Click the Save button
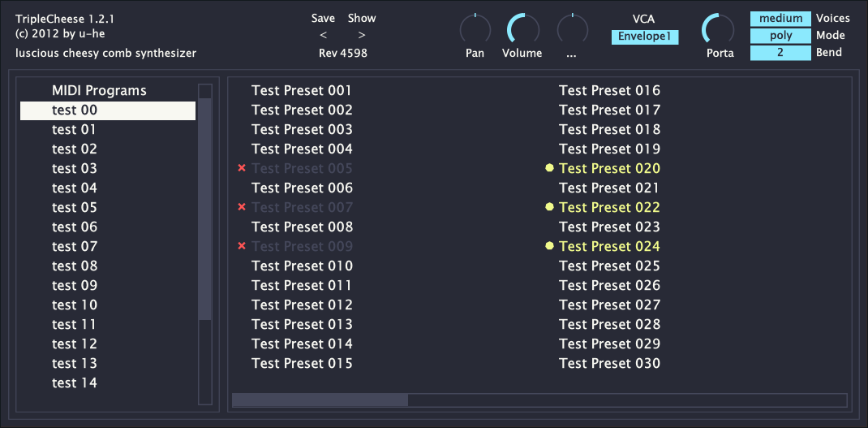Screen dimensions: 868x428 (x=323, y=19)
